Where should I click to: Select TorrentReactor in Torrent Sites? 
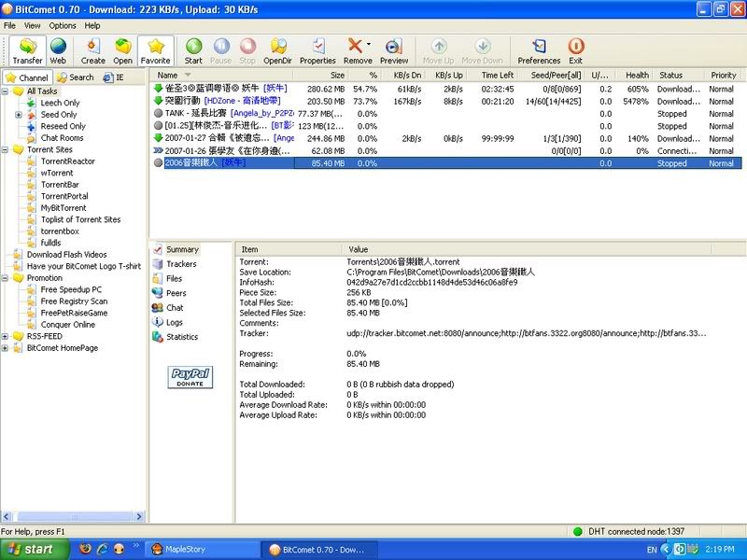(x=67, y=161)
